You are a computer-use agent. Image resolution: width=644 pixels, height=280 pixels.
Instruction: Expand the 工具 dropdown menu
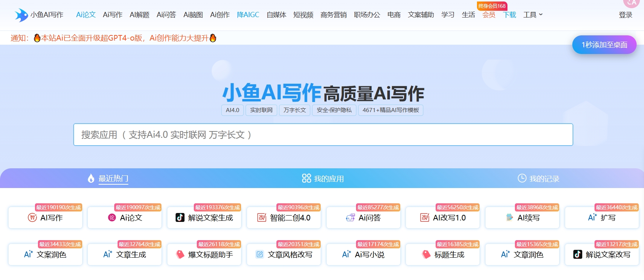(x=533, y=15)
